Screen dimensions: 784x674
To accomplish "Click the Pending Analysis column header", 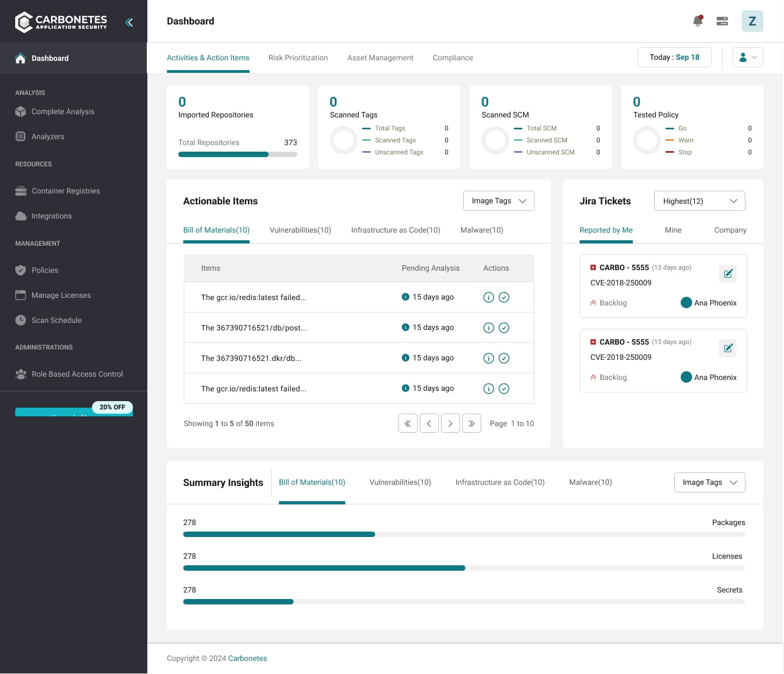I will click(x=430, y=269).
